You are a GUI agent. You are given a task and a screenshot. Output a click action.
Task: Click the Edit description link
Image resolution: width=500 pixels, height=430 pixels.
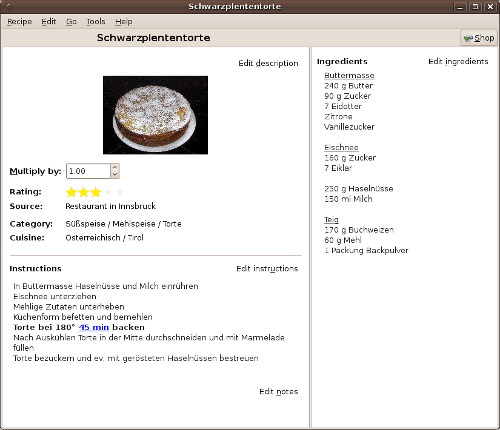click(x=268, y=63)
